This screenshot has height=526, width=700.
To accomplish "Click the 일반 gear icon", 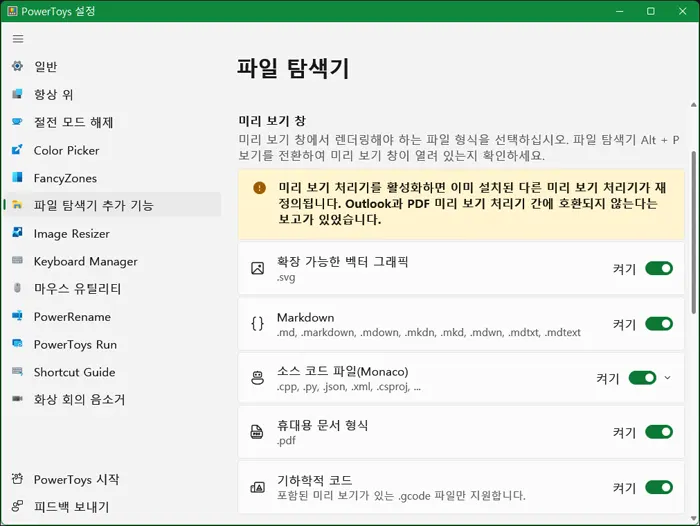I will [x=17, y=66].
